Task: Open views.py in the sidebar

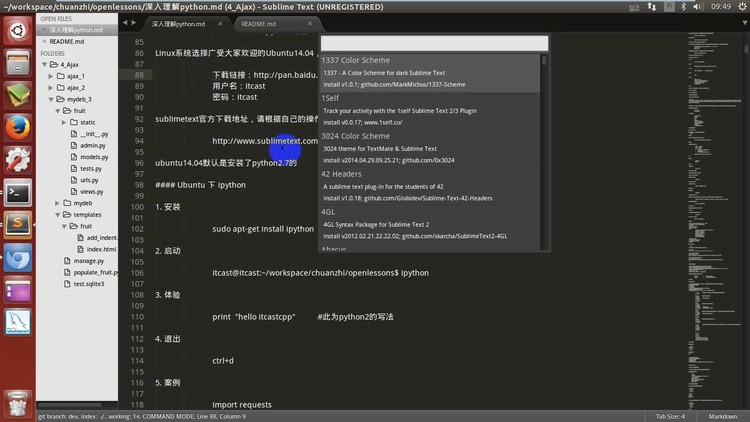Action: (91, 191)
